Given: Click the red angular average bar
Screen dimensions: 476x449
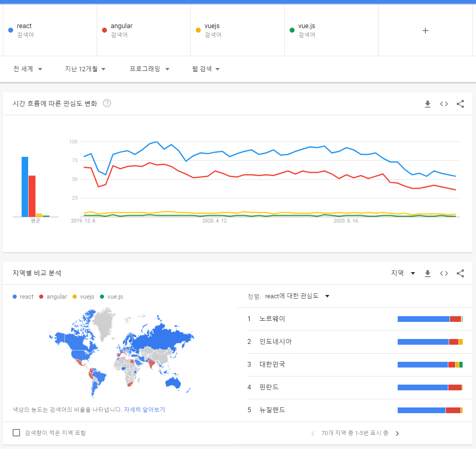Looking at the screenshot, I should (32, 196).
